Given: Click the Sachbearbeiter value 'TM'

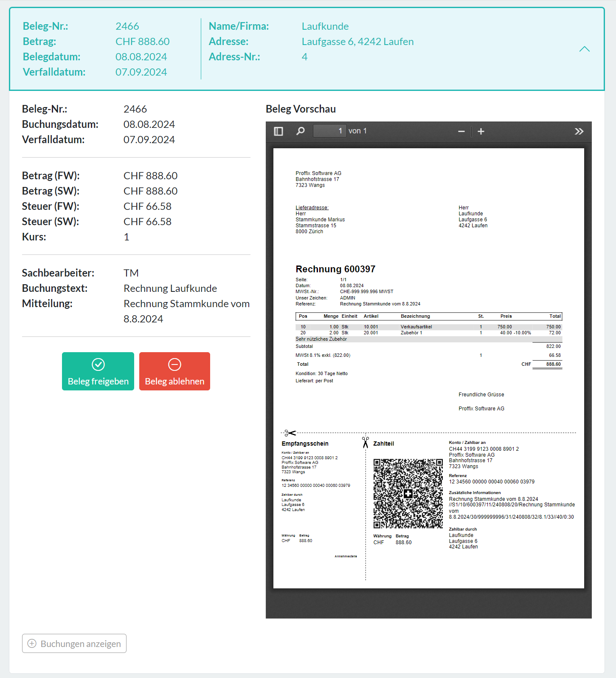Looking at the screenshot, I should point(131,273).
